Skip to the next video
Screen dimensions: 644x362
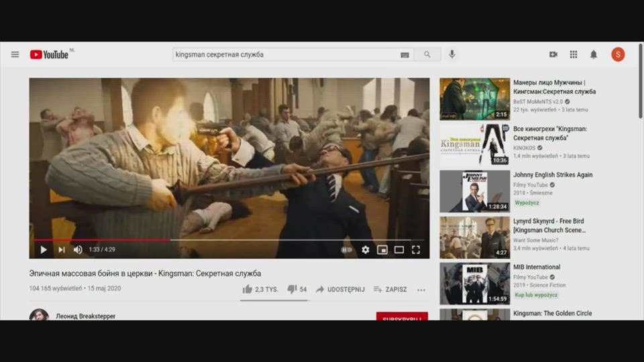click(61, 250)
